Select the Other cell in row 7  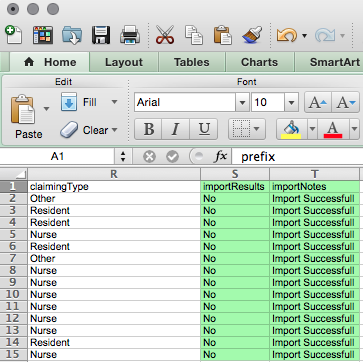coord(114,259)
